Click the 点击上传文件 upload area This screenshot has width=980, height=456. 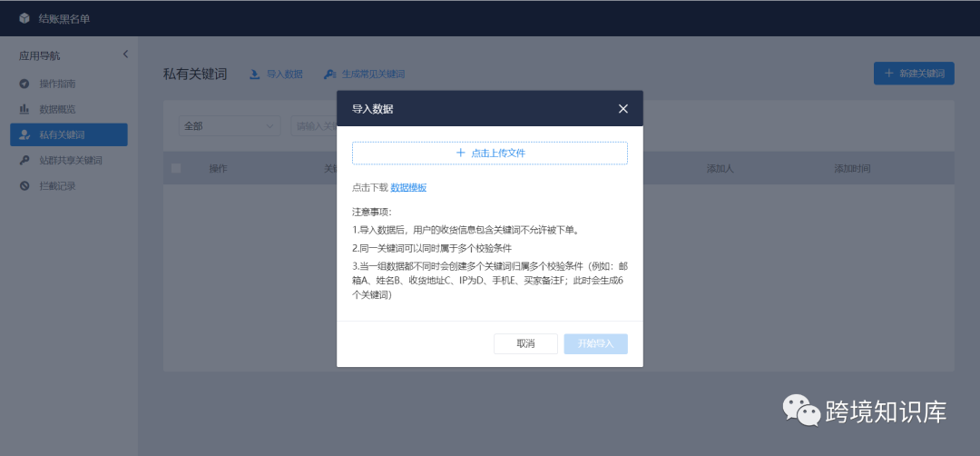490,153
